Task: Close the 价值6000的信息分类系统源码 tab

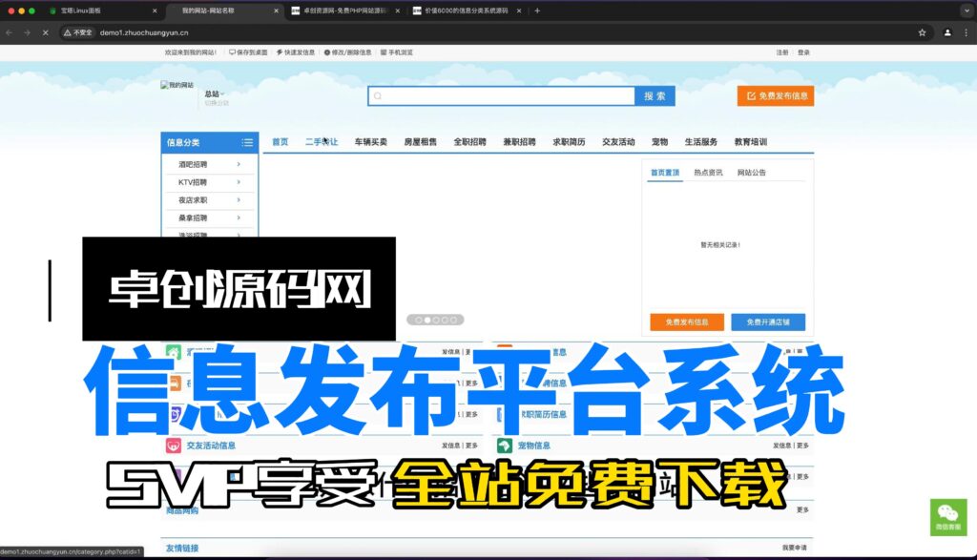Action: point(519,10)
